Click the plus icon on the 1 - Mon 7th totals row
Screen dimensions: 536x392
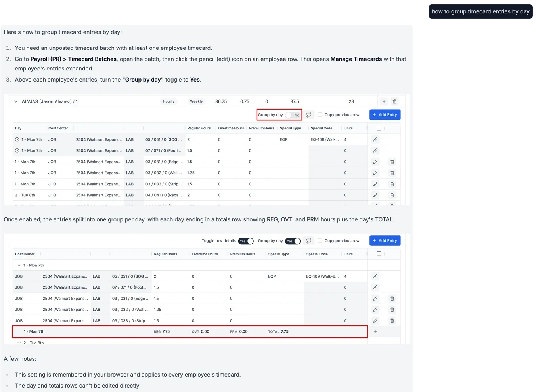(375, 332)
